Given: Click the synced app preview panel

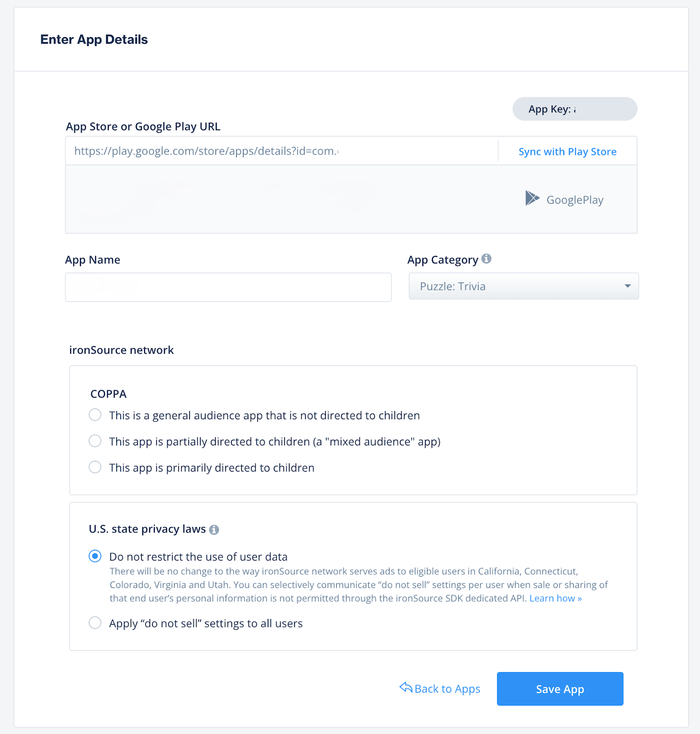Looking at the screenshot, I should 351,199.
